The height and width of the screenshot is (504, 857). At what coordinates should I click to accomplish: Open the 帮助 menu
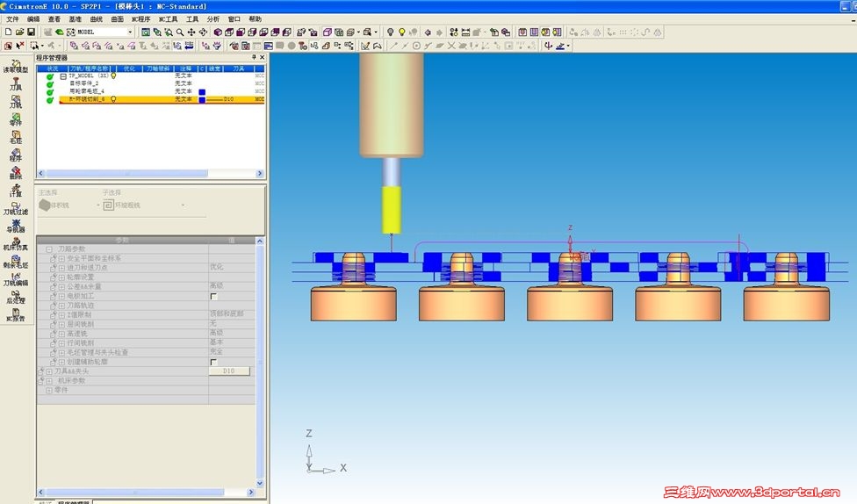pyautogui.click(x=256, y=19)
